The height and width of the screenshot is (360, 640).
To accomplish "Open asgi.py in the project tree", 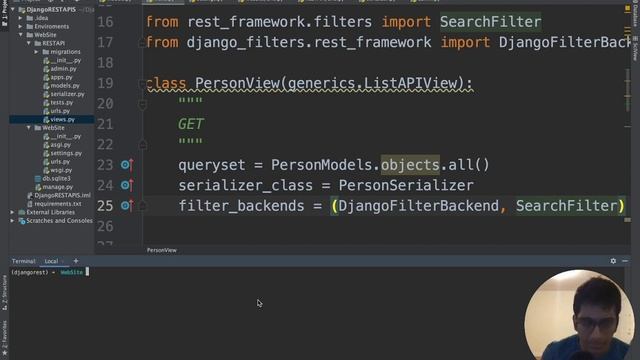I will [x=60, y=145].
